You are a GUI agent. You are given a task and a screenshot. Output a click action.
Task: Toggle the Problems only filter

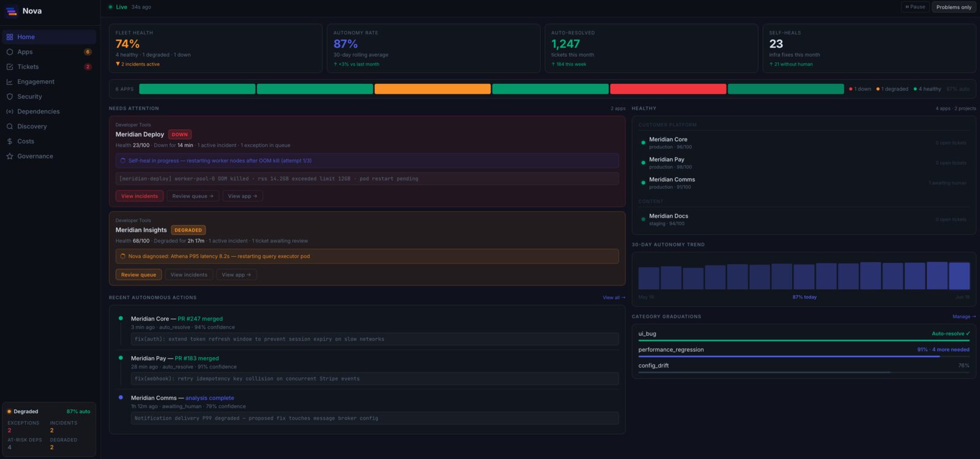point(954,7)
